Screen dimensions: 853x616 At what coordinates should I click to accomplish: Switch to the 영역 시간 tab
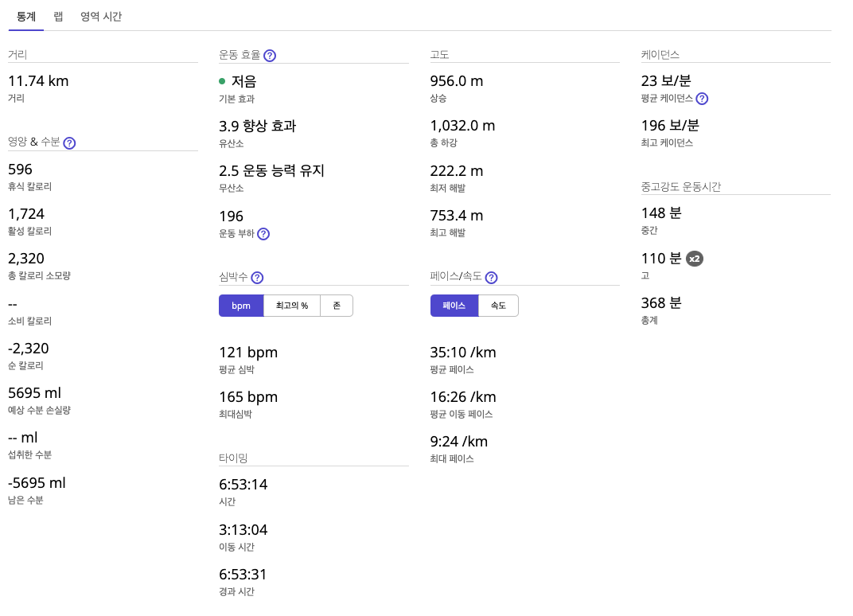102,16
